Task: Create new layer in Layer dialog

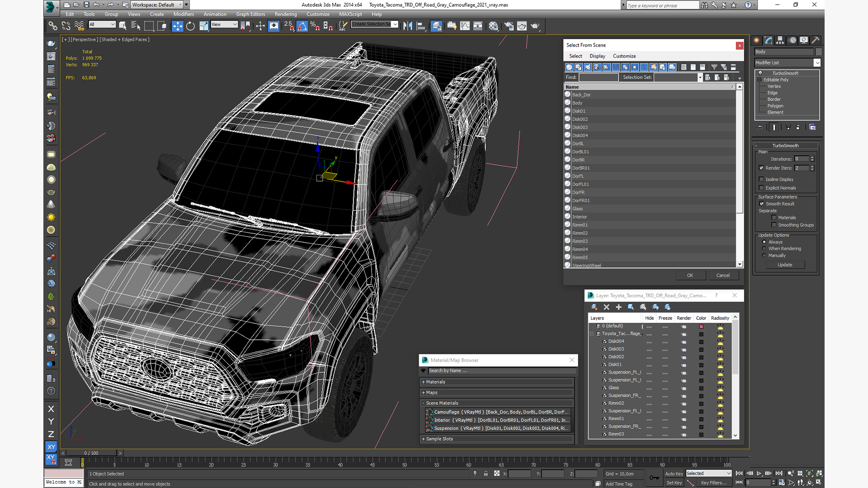Action: point(594,307)
